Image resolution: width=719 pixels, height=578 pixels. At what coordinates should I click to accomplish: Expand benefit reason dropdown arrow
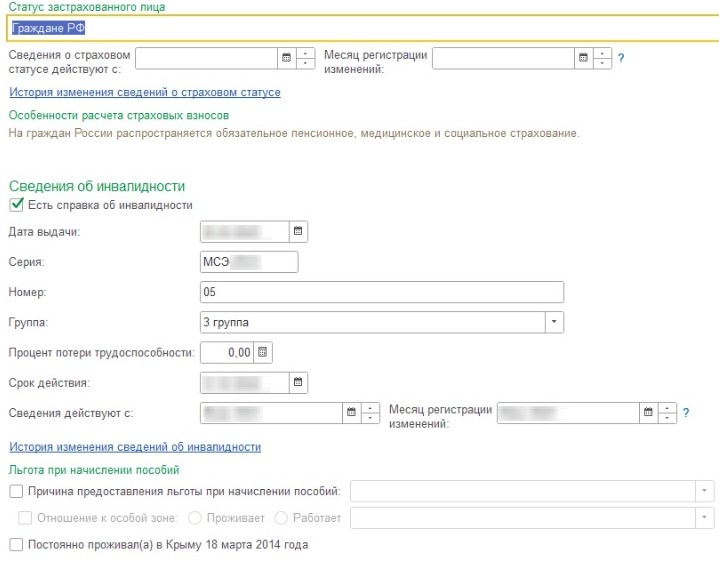tap(704, 491)
